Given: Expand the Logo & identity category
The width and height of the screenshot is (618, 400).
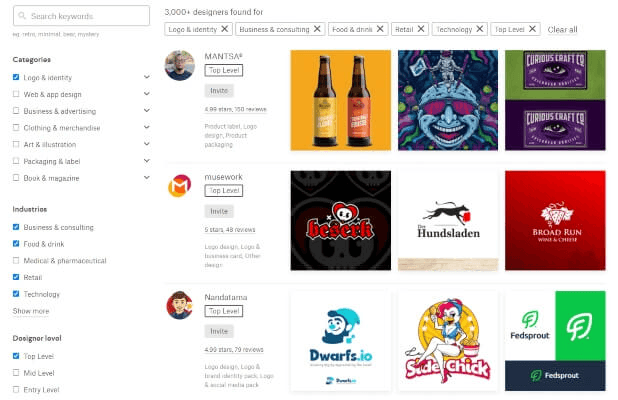Looking at the screenshot, I should click(146, 76).
